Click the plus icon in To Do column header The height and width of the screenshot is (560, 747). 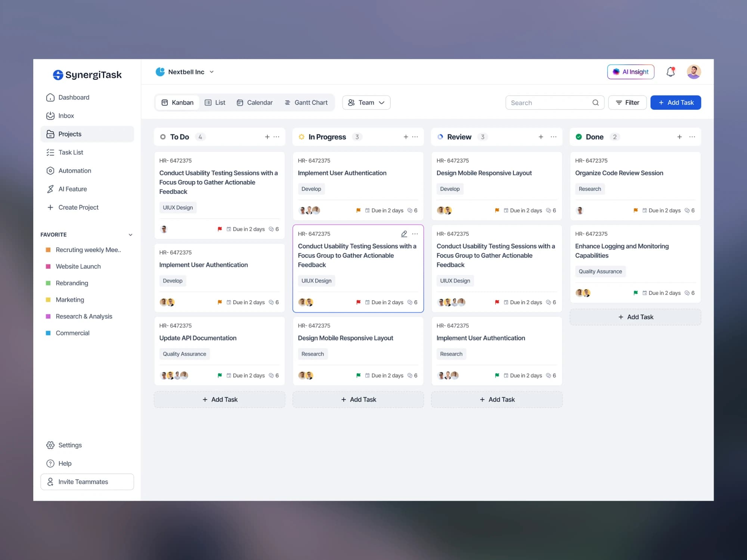267,137
